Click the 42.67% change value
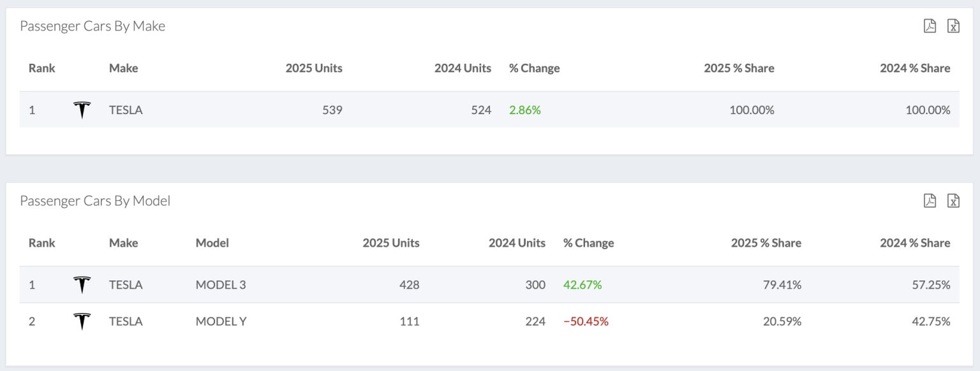 583,285
